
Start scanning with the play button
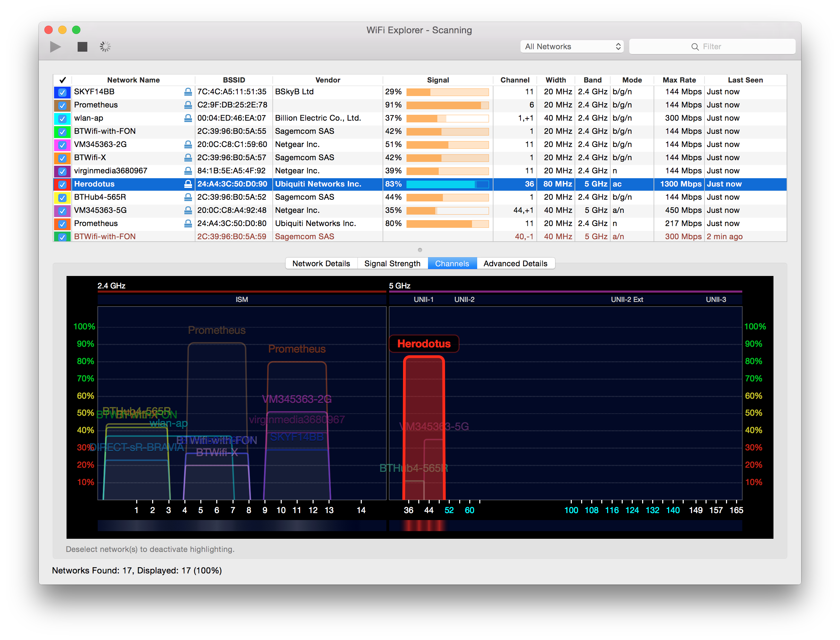click(55, 47)
